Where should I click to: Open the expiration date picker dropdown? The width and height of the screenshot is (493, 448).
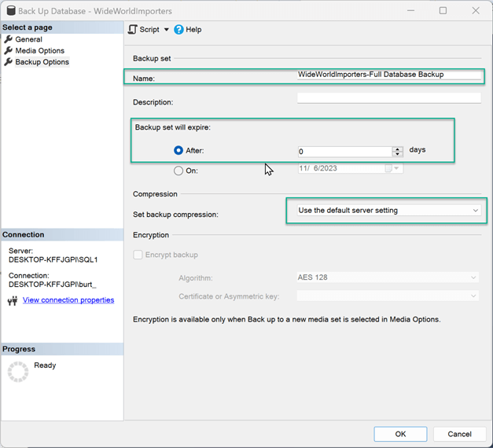(396, 168)
